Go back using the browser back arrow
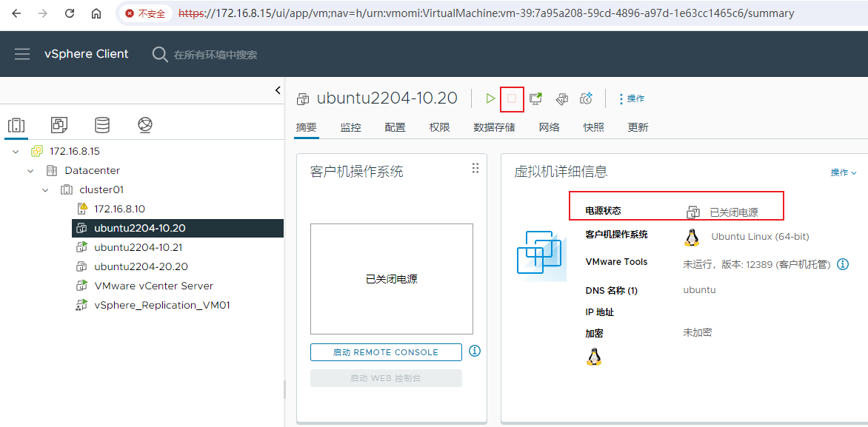The height and width of the screenshot is (427, 868). coord(16,14)
